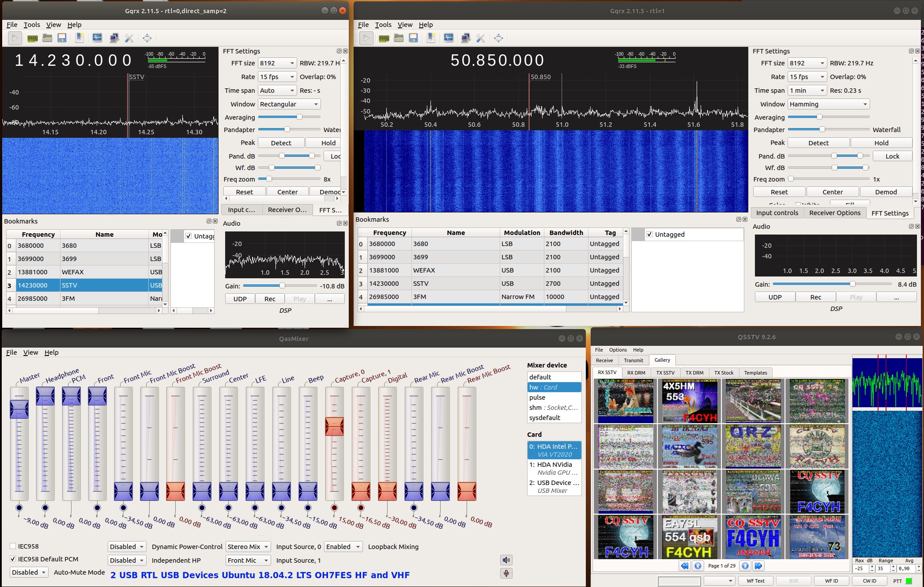Open the TX Stock tab in QSSTV gallery

(724, 373)
